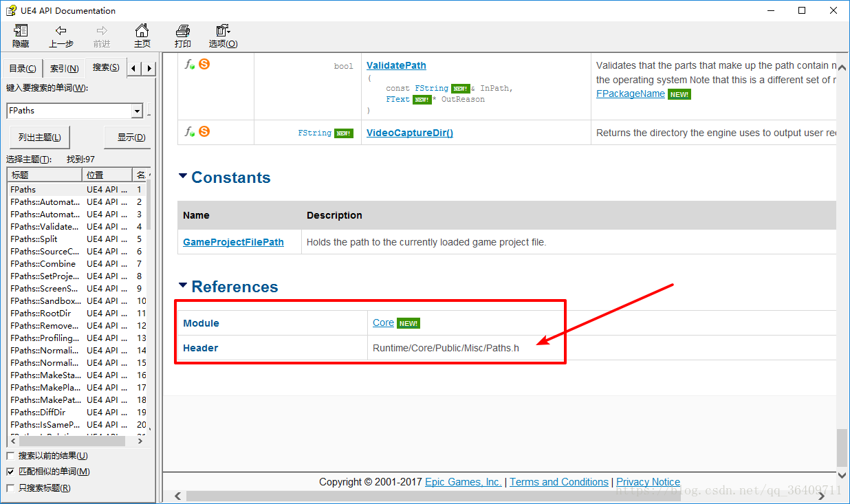Click the function icon beside ValidatePath

coord(190,64)
